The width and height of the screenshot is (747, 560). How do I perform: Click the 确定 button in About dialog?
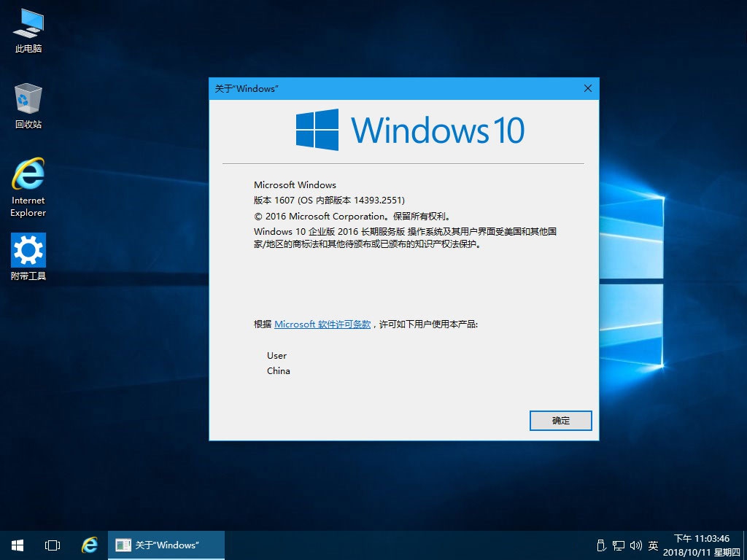click(x=561, y=421)
